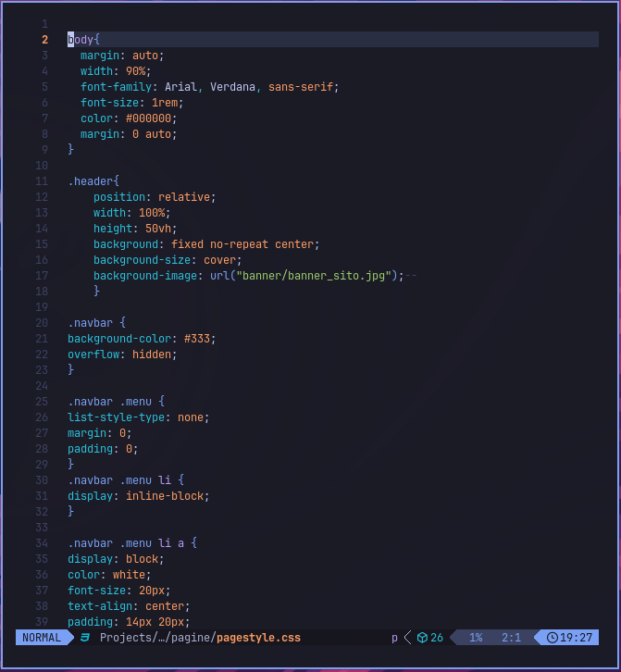The image size is (621, 672).
Task: Click the '.header{' selector on line 11
Action: pos(93,181)
